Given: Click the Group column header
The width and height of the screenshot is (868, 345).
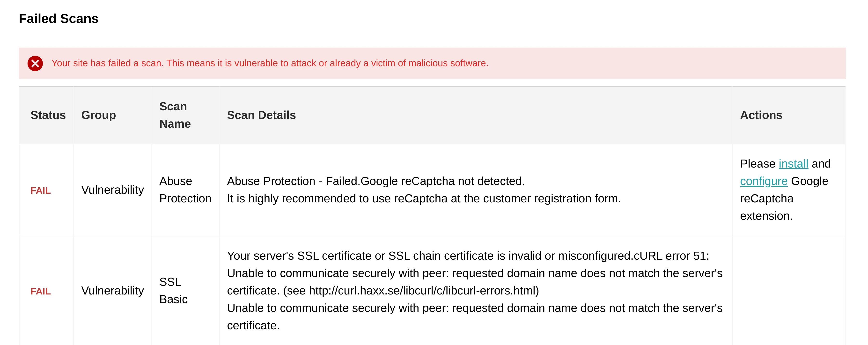Looking at the screenshot, I should tap(98, 115).
